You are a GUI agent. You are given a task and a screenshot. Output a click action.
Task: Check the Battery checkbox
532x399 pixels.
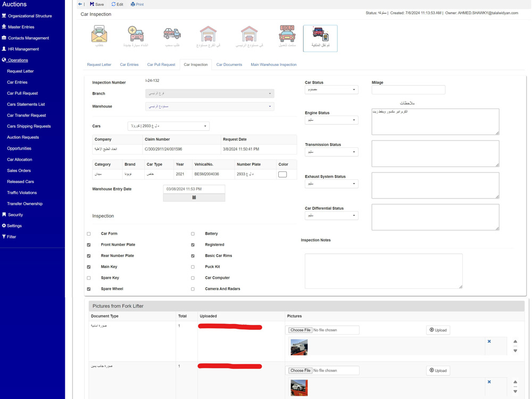click(x=193, y=234)
